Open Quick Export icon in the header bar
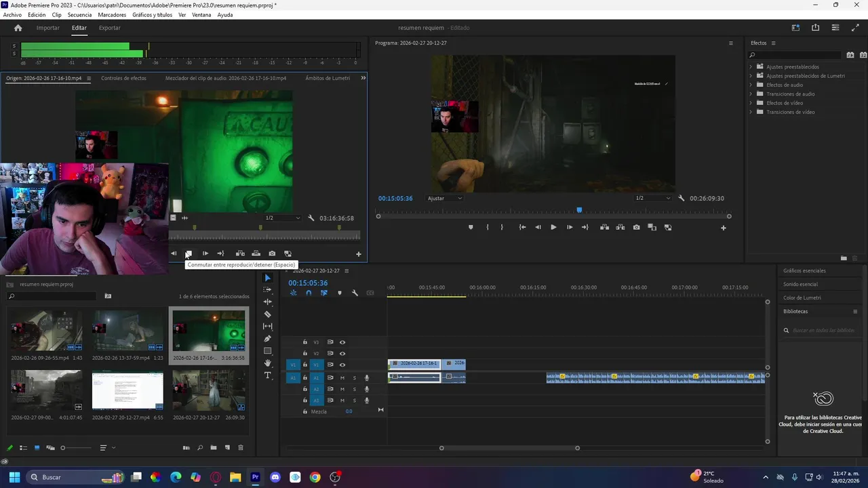Screen dimensions: 868x488 click(815, 28)
